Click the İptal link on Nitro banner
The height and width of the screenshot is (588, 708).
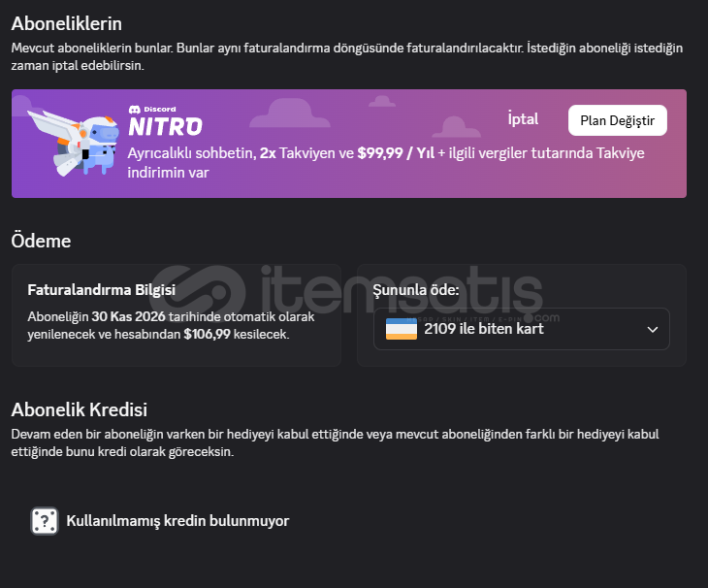[523, 119]
